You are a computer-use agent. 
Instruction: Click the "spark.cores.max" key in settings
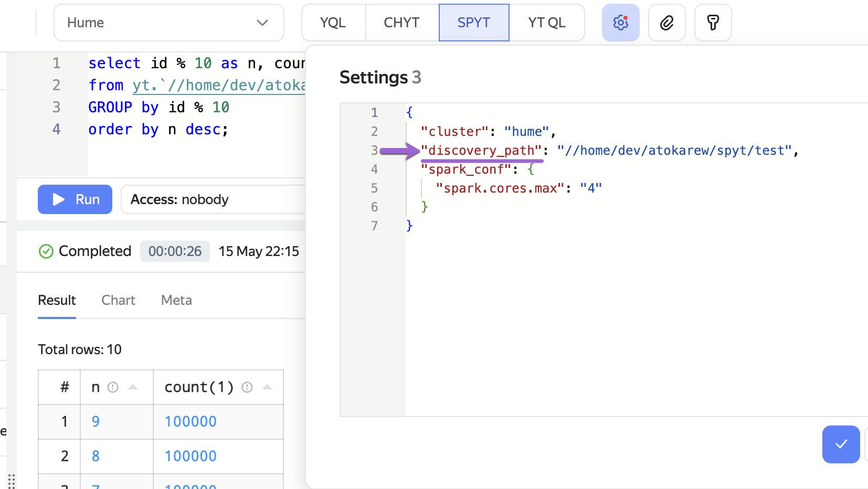[500, 188]
